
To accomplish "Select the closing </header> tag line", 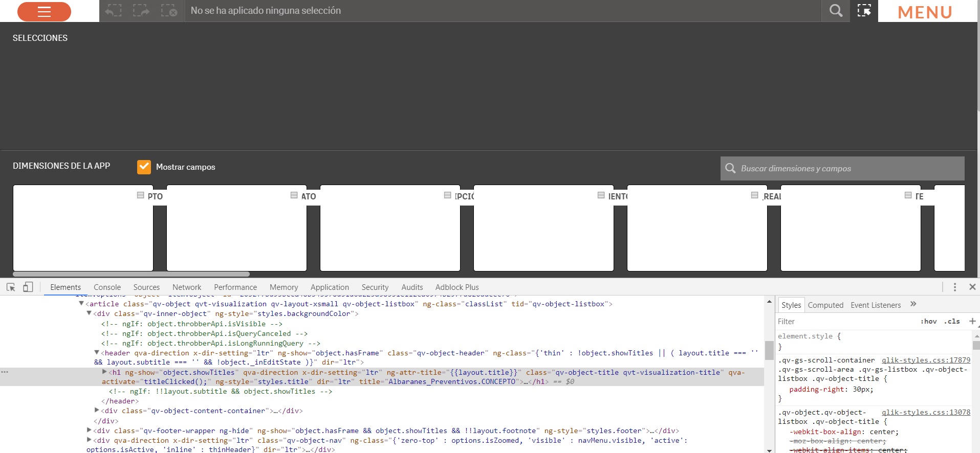I will (x=120, y=401).
